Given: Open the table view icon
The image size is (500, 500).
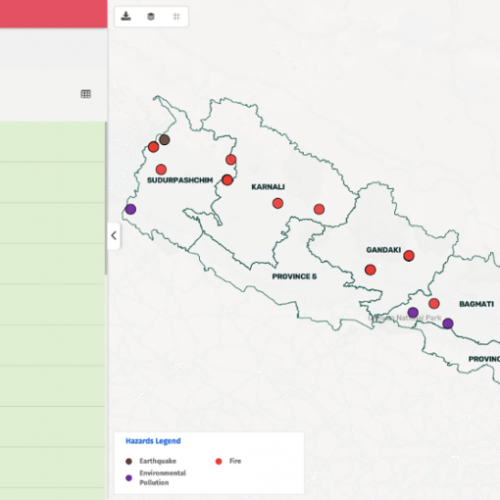Looking at the screenshot, I should (x=86, y=94).
